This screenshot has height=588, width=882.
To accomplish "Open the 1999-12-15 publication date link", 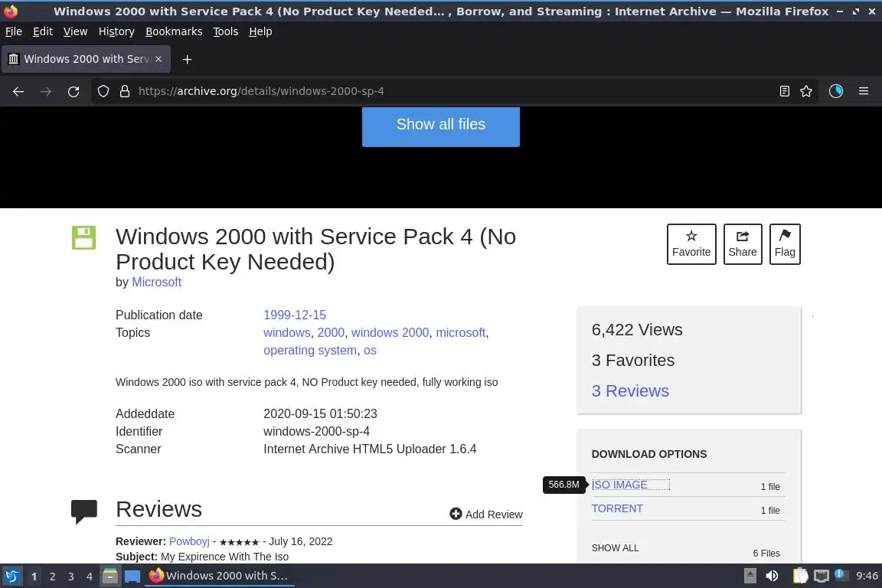I will (295, 315).
